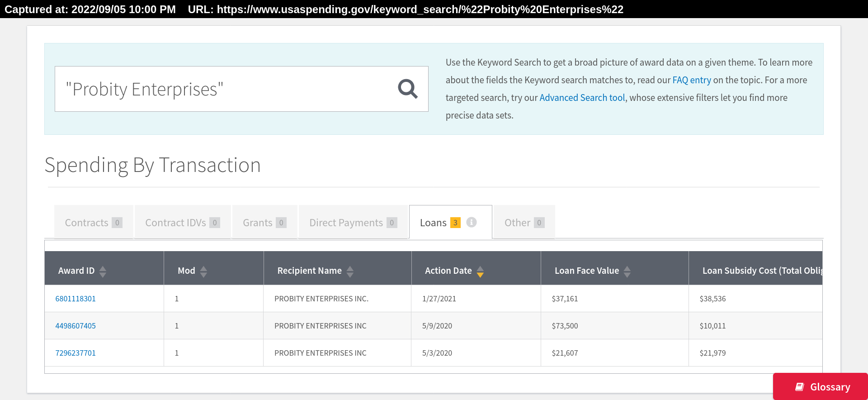Open award 7296237701
This screenshot has width=868, height=400.
coord(75,353)
